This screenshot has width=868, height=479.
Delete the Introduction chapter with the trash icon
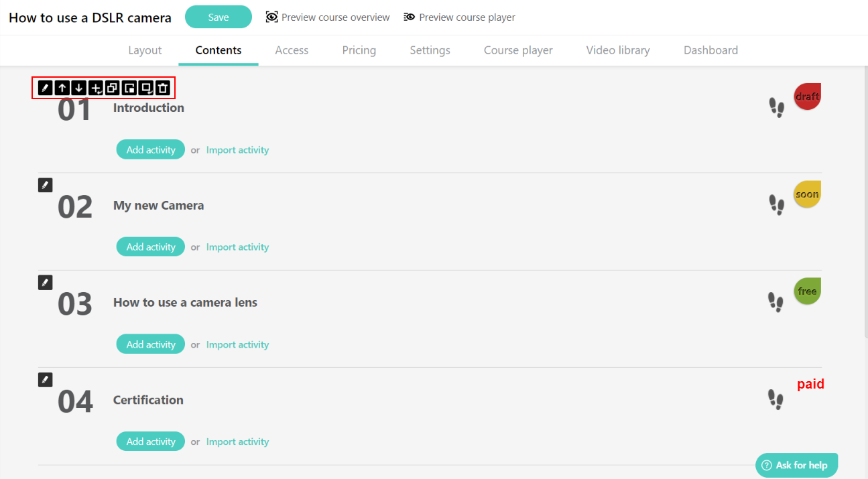pyautogui.click(x=163, y=88)
